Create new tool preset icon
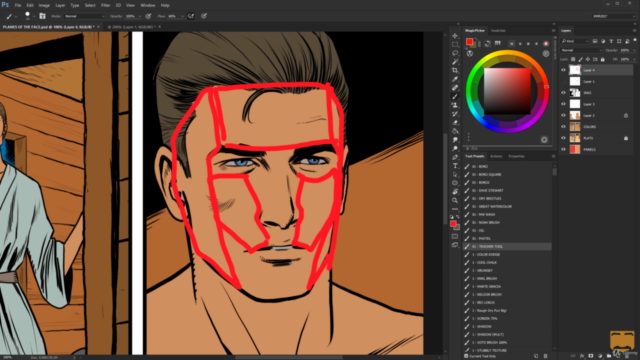Image resolution: width=640 pixels, height=360 pixels. tap(536, 356)
